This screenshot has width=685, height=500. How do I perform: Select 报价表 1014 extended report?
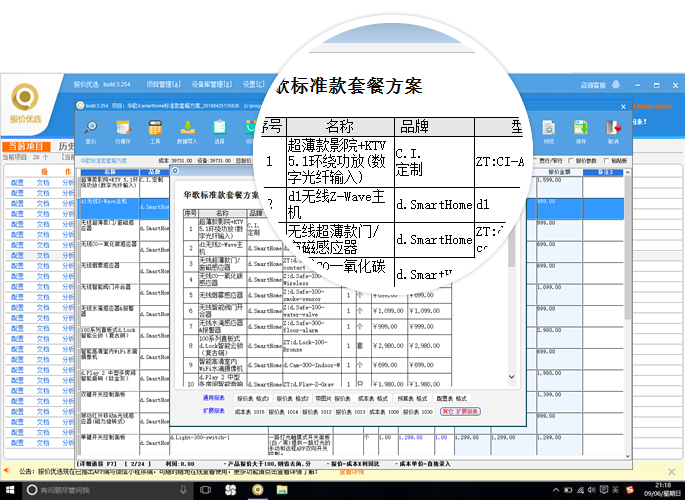pyautogui.click(x=283, y=412)
